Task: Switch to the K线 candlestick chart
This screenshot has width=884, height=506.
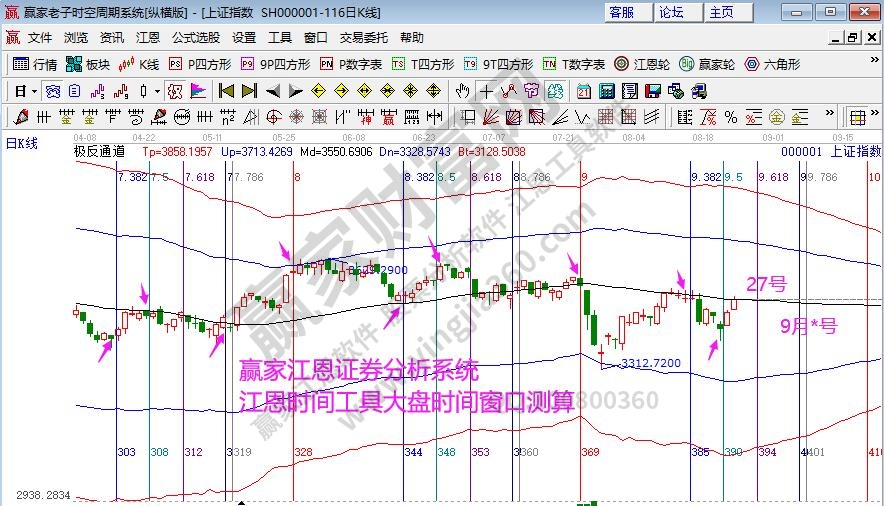Action: (139, 64)
